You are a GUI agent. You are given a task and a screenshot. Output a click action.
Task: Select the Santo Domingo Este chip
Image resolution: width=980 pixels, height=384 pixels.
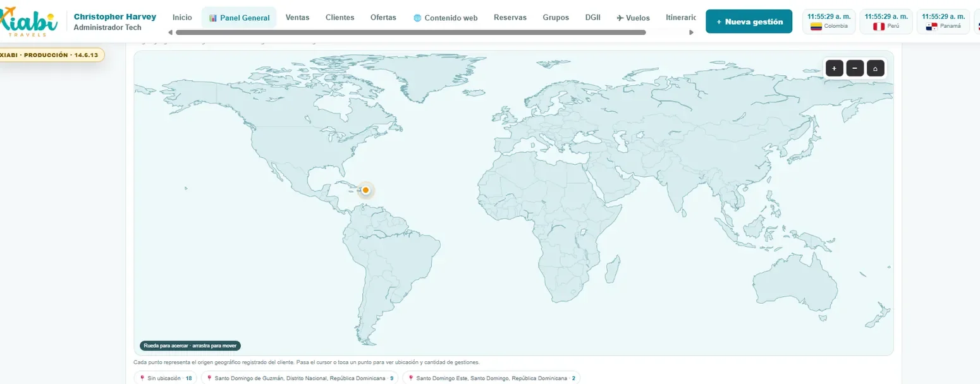[491, 378]
